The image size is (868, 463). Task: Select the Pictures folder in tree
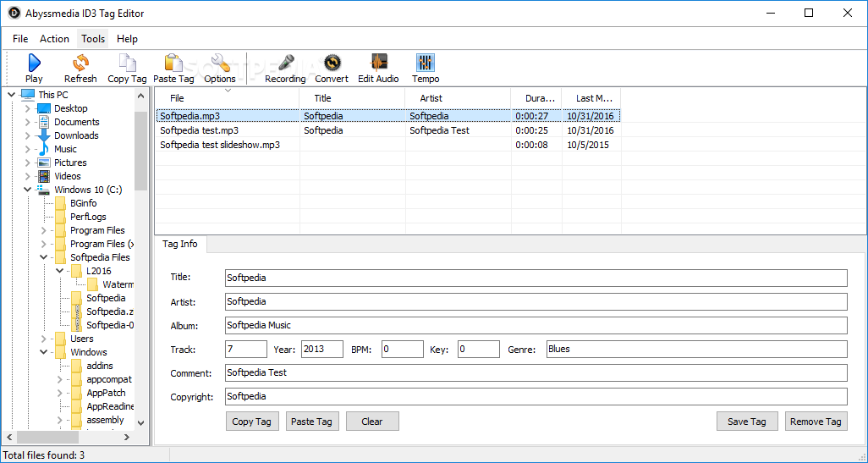tap(70, 163)
